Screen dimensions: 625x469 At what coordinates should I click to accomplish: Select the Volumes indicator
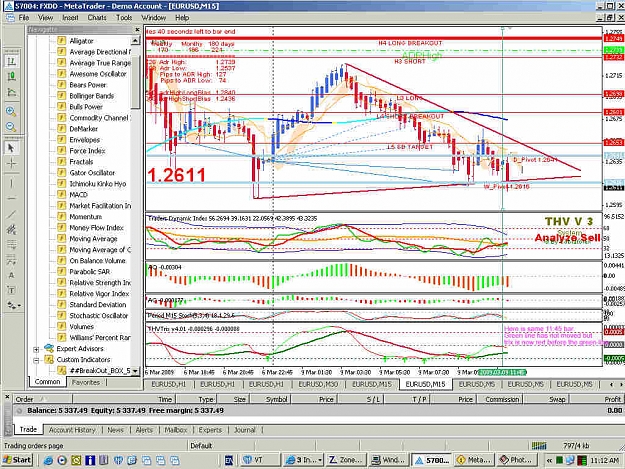(82, 326)
